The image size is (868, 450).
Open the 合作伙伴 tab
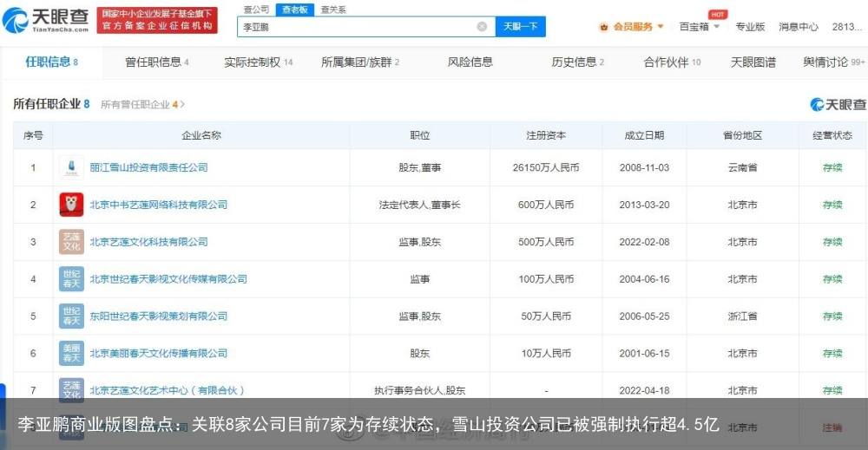click(x=672, y=62)
